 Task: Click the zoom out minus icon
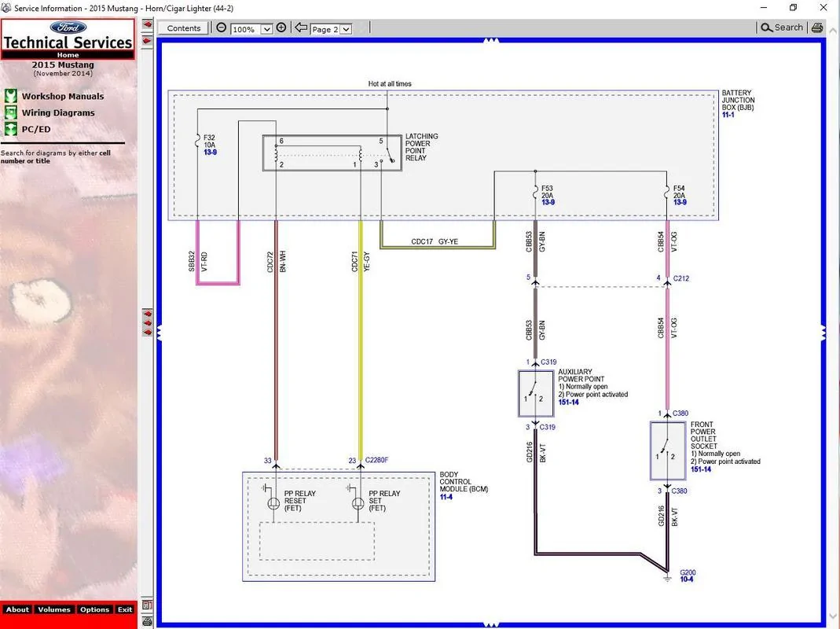222,28
